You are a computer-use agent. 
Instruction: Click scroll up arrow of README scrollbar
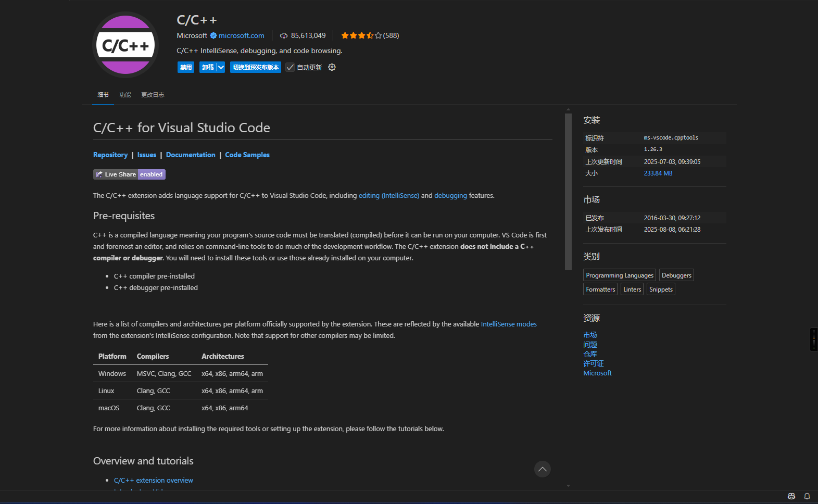(x=568, y=110)
